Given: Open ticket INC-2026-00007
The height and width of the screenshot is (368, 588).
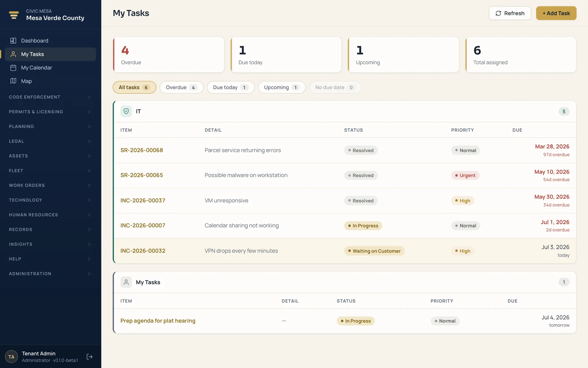Looking at the screenshot, I should [143, 226].
